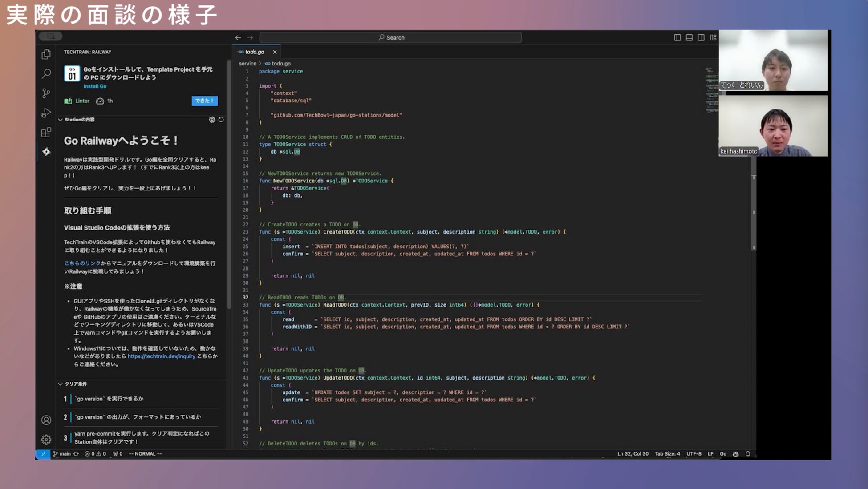Open the Explorer view in activity bar
The width and height of the screenshot is (868, 489).
coord(46,54)
